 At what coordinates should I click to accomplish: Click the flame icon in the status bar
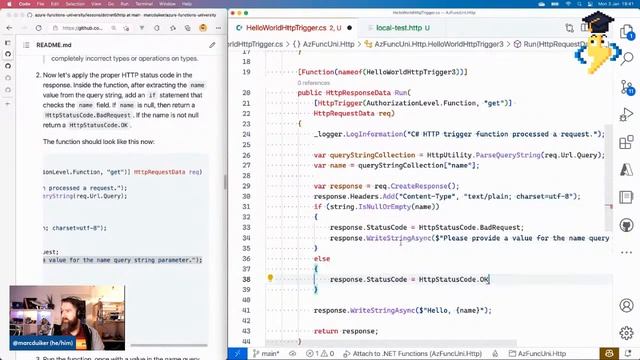(x=495, y=353)
